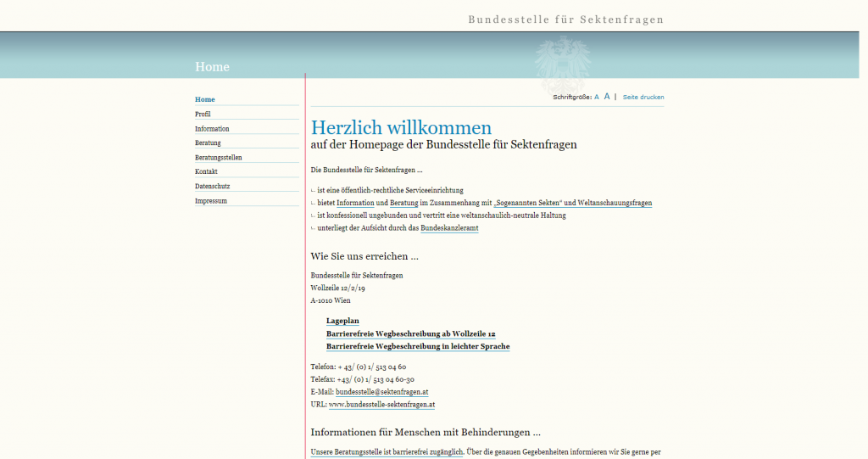868x459 pixels.
Task: Click the Seite drucken link
Action: point(643,97)
